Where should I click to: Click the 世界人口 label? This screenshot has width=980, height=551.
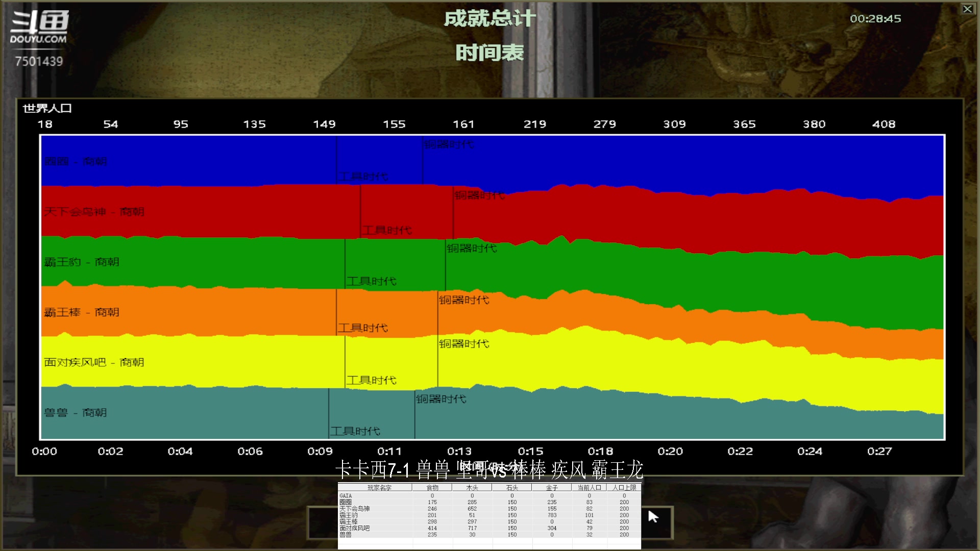[47, 108]
